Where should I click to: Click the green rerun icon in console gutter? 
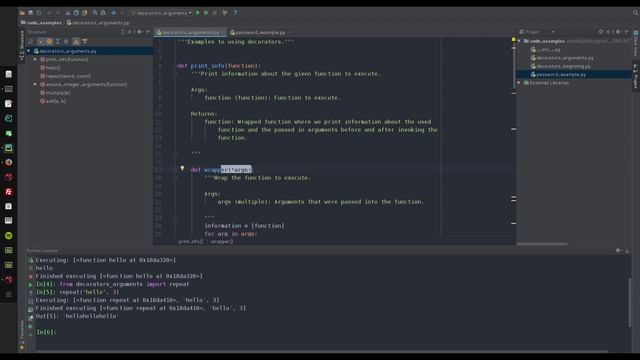31,260
